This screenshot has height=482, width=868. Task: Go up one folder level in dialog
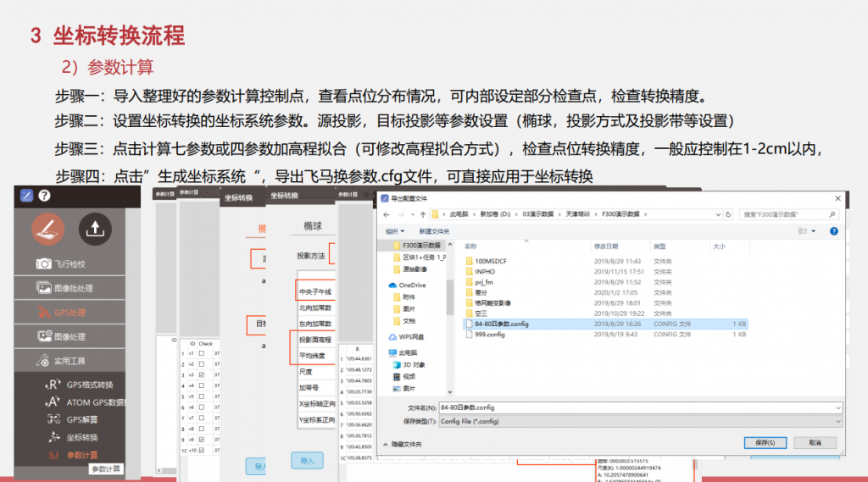click(x=423, y=214)
